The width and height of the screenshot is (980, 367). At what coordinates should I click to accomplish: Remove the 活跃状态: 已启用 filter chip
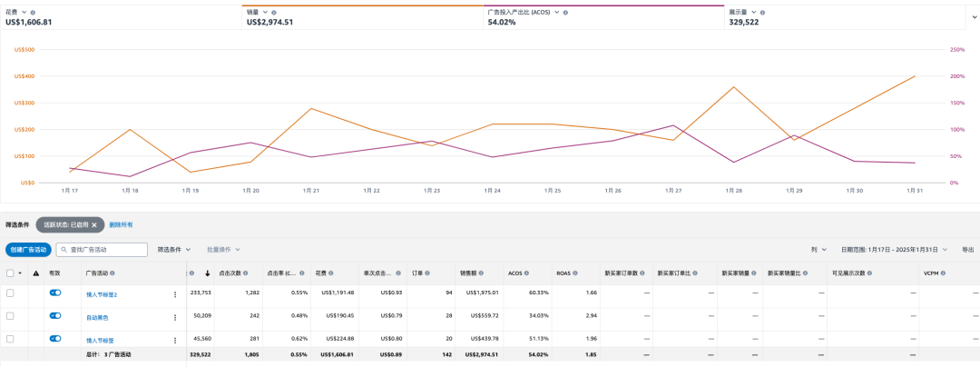coord(94,224)
